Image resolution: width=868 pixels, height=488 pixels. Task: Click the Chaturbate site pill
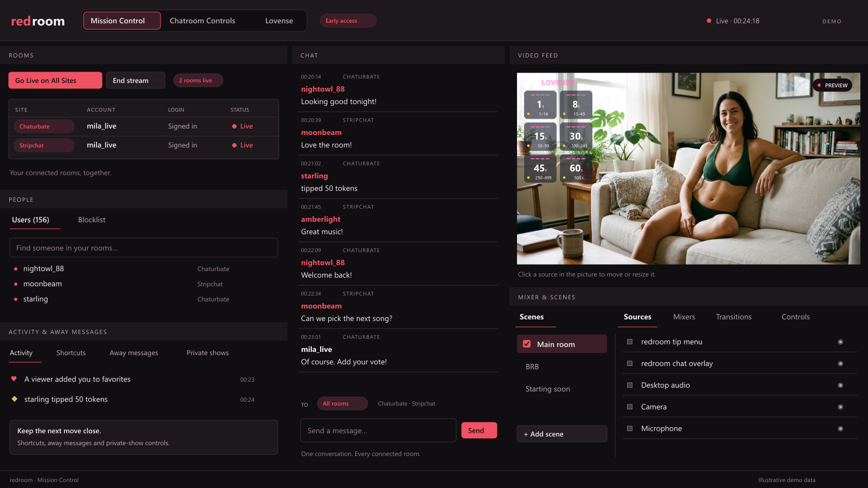point(44,126)
